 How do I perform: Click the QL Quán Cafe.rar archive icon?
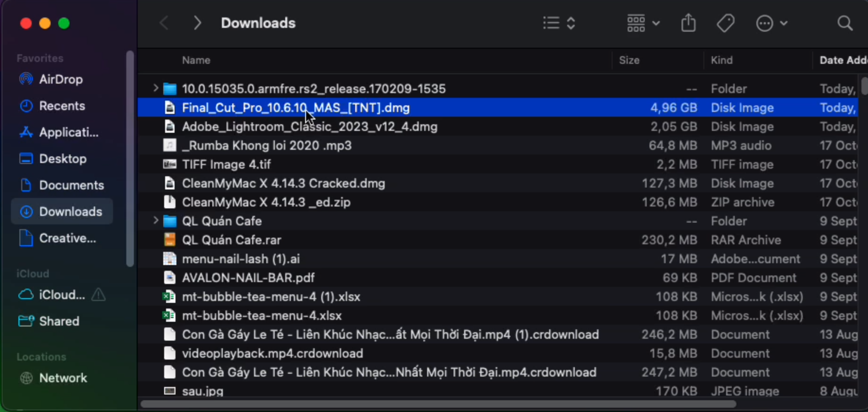(169, 240)
